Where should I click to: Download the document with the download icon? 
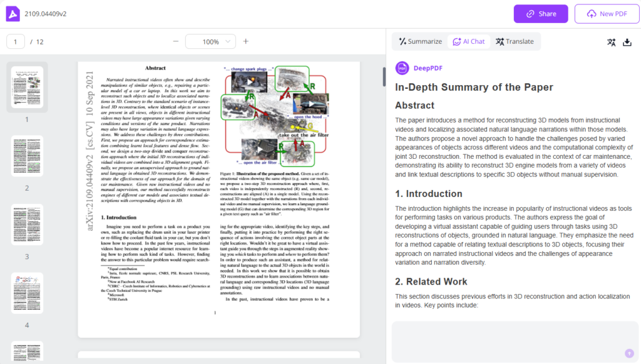628,41
